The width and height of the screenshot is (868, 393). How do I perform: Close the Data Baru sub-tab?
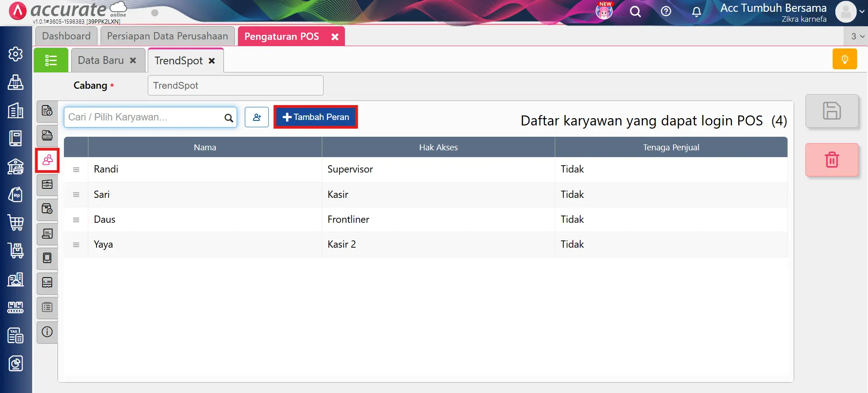[133, 60]
